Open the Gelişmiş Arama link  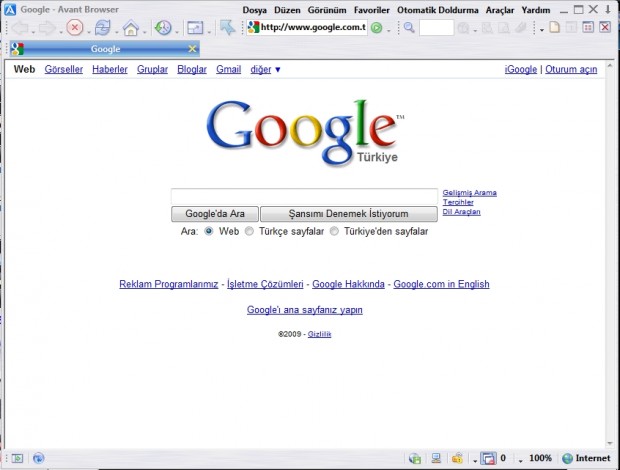[x=469, y=193]
